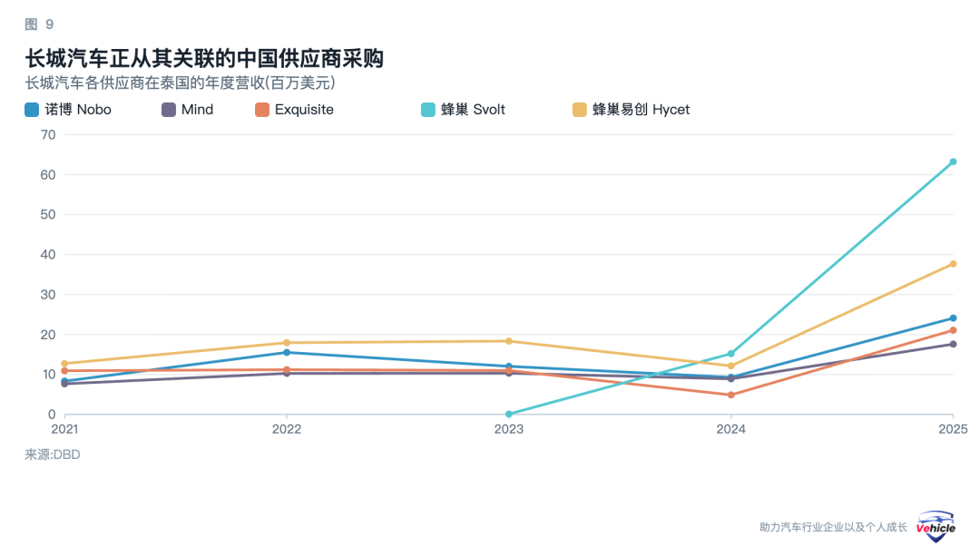Click the 20 y-axis label

(x=48, y=335)
